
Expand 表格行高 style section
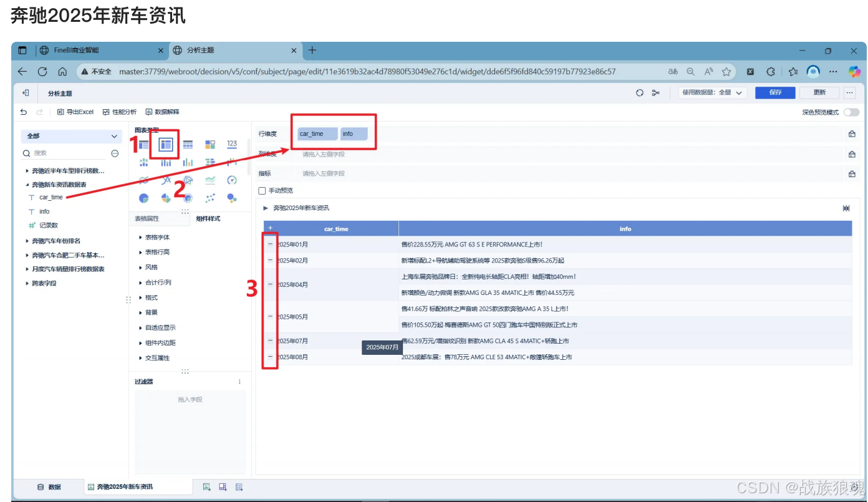coord(140,253)
